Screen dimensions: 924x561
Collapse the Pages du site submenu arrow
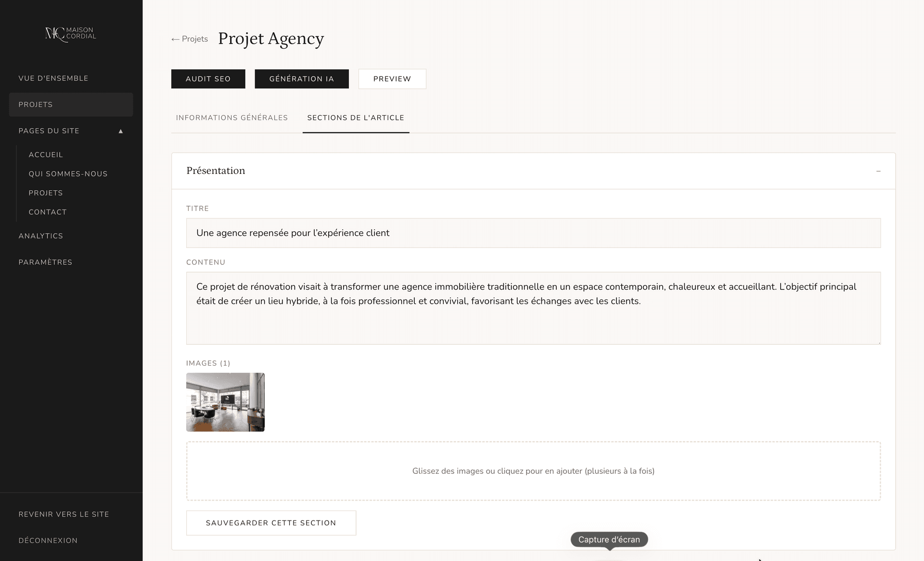[x=121, y=131]
